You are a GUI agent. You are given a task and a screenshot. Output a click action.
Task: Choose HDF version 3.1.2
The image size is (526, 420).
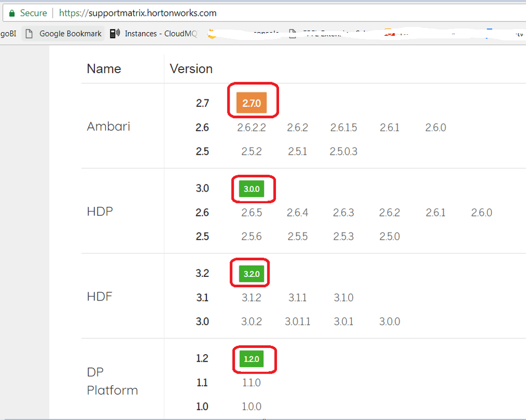252,297
